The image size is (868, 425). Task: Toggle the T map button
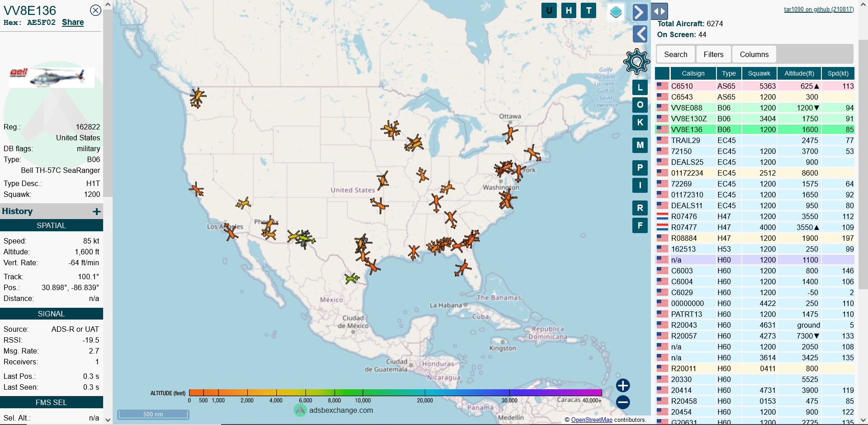(589, 10)
